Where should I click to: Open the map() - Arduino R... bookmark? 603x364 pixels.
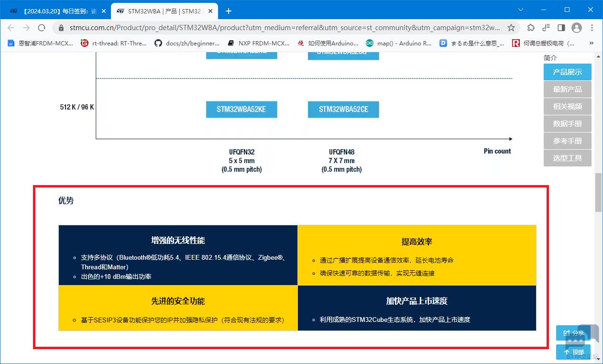pos(399,43)
